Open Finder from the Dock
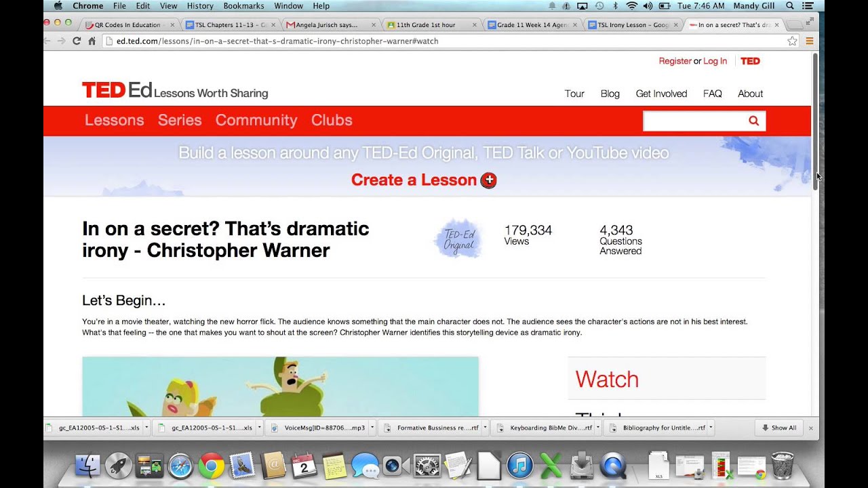868x488 pixels. point(87,466)
